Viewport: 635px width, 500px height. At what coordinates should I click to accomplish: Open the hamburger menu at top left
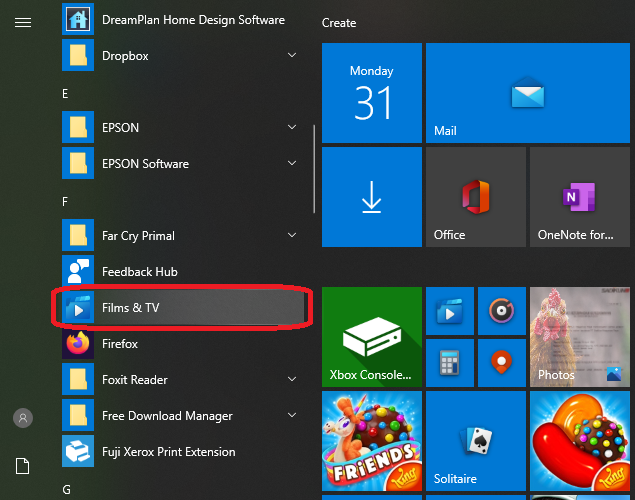[23, 22]
